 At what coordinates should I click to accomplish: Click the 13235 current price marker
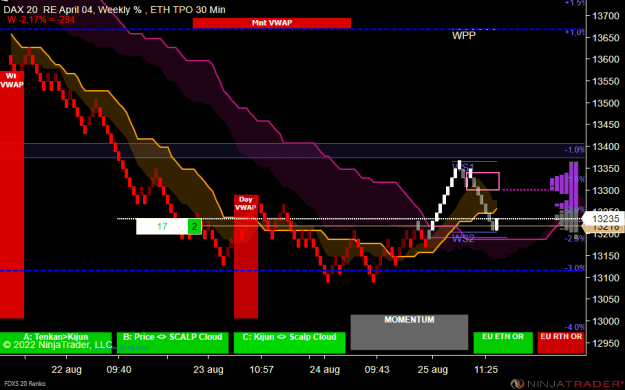tap(604, 219)
